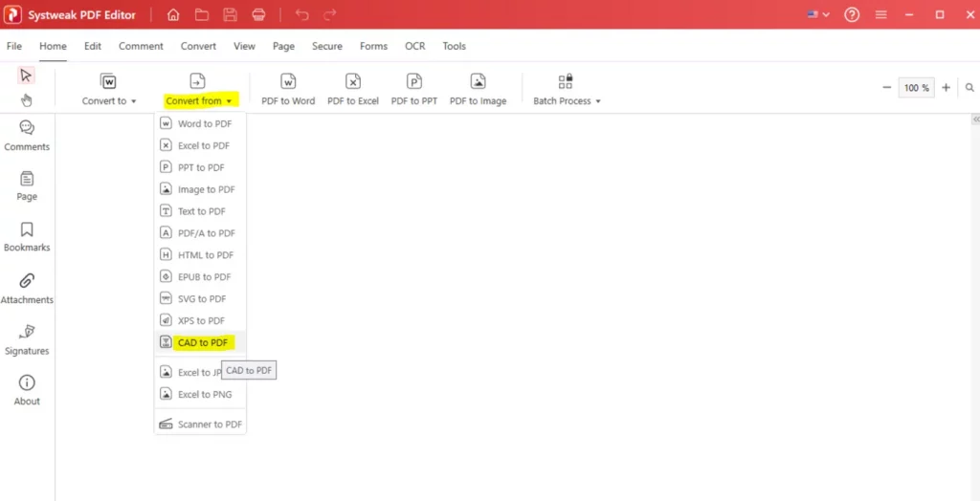Zoom out with the minus button
This screenshot has height=501, width=980.
886,87
